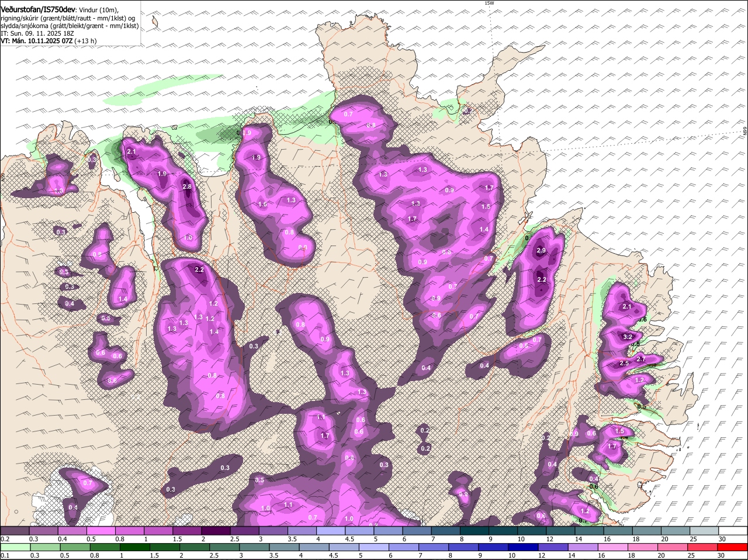Click the initial time line 'IT: Sun. 09. 11. 2025 18Z'
Screen dimensions: 748x560
(36, 33)
